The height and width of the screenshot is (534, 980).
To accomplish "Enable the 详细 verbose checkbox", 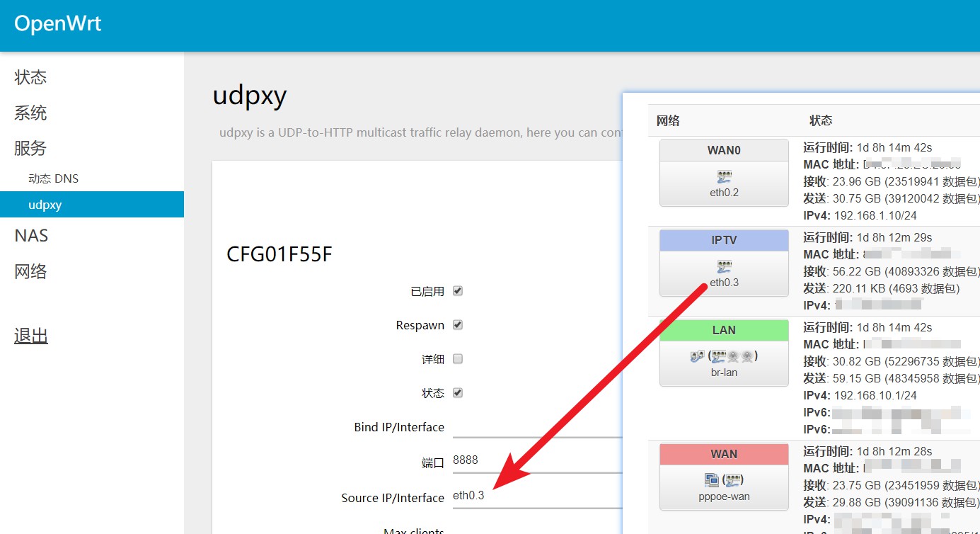I will point(458,359).
